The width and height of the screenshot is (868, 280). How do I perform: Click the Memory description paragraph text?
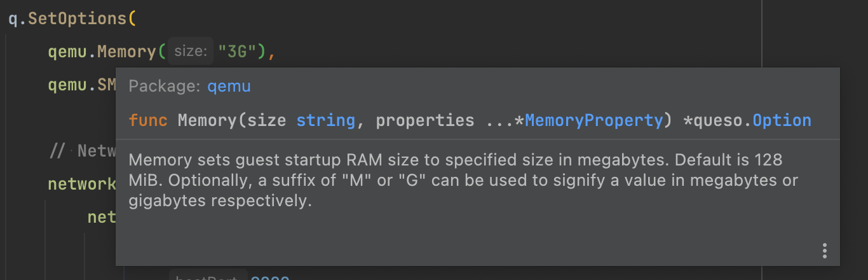tap(463, 181)
